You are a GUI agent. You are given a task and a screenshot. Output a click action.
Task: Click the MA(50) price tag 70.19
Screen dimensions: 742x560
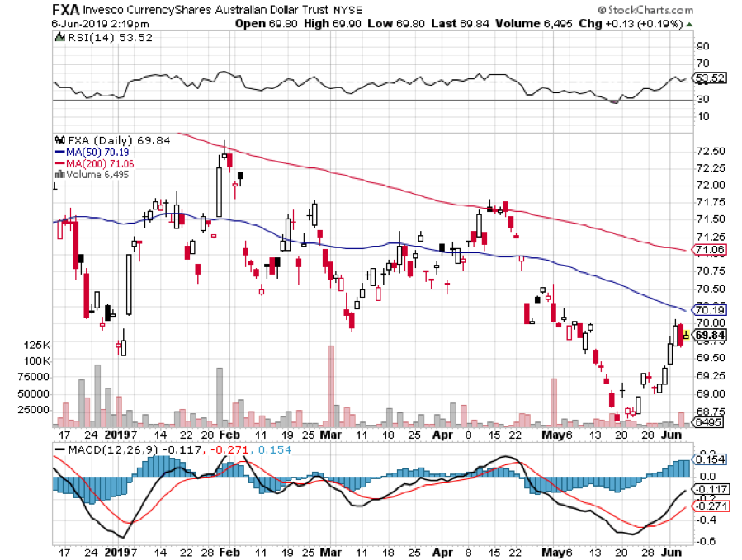[x=709, y=310]
